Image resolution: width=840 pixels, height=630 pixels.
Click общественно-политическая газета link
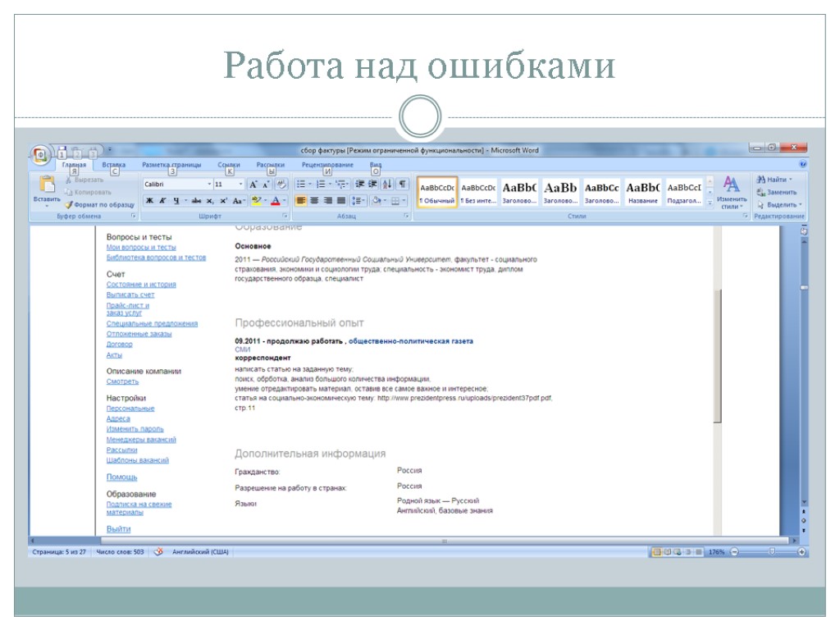[411, 341]
